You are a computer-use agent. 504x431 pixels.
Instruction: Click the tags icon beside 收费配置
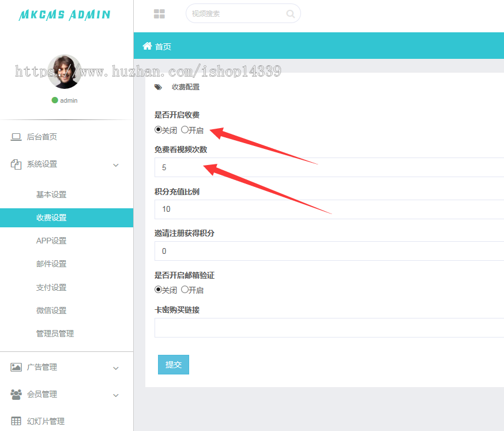[158, 87]
